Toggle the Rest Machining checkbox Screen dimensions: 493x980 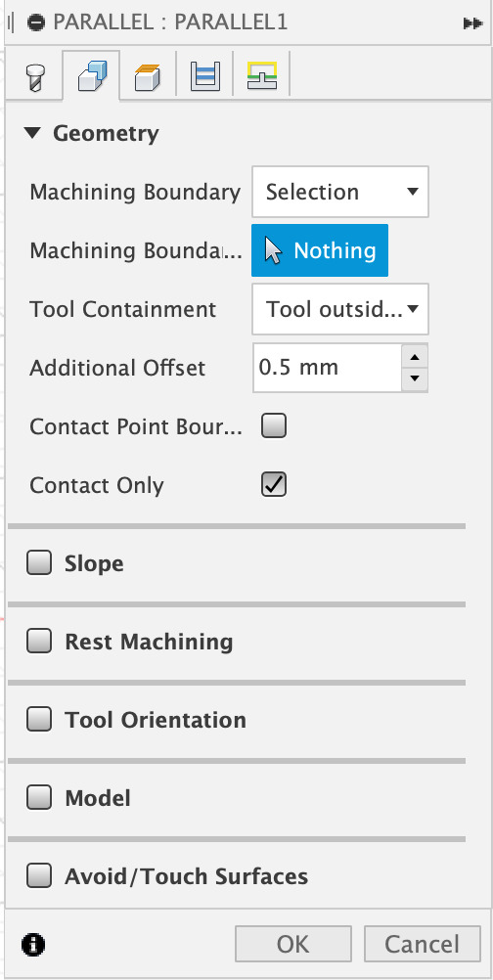point(39,642)
